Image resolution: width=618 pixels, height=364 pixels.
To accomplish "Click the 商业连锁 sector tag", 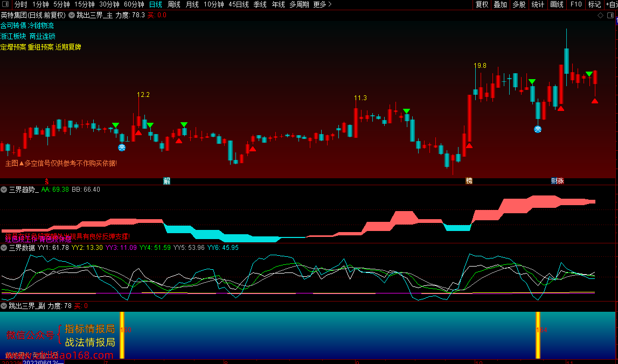I will point(42,36).
